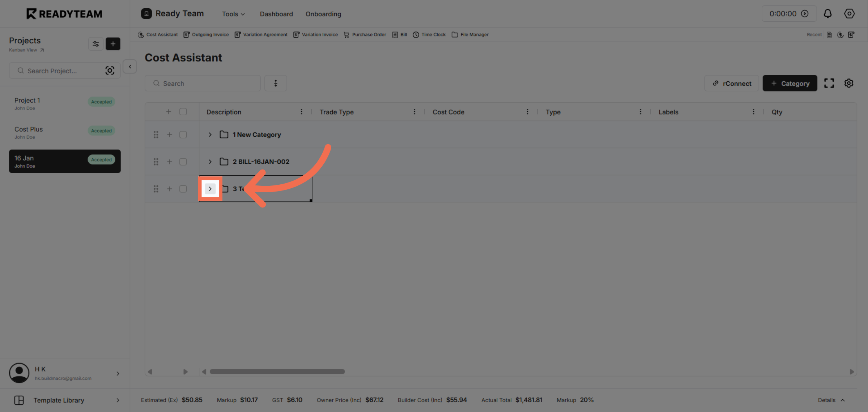Open the Cost Assistant settings gear
This screenshot has height=412, width=868.
point(849,83)
